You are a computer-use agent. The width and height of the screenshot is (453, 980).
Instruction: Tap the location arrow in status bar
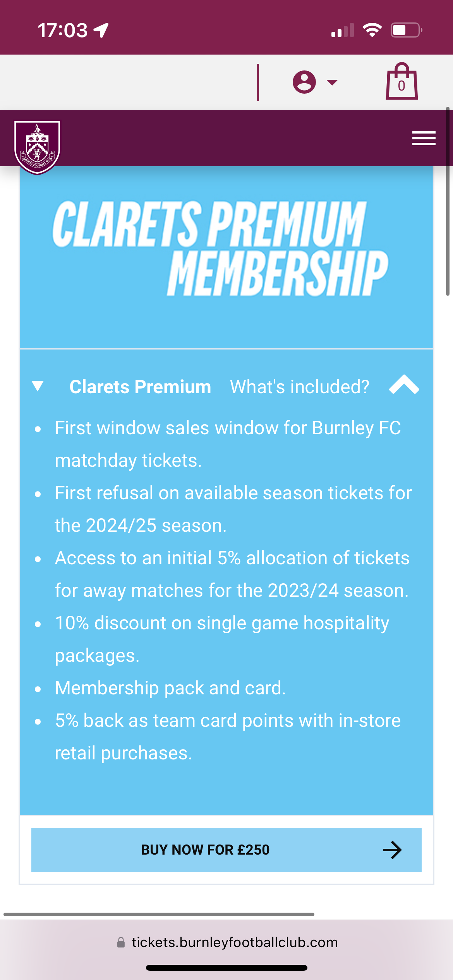[x=101, y=30]
